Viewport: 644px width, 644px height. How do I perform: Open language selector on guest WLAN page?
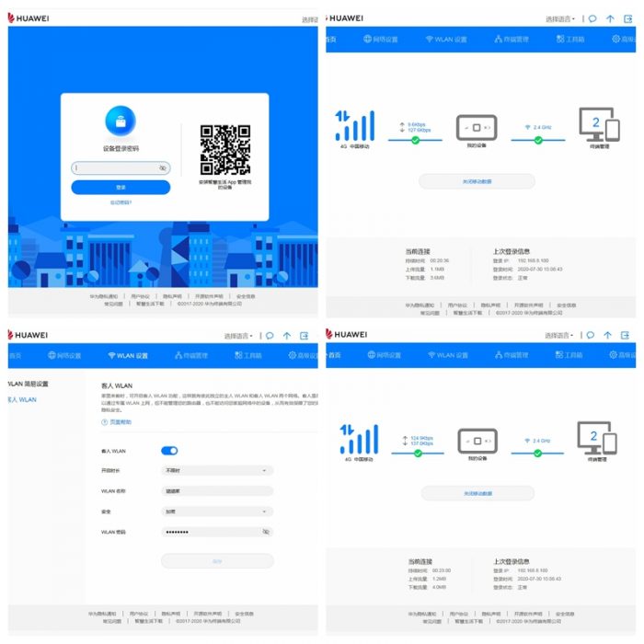[x=242, y=336]
